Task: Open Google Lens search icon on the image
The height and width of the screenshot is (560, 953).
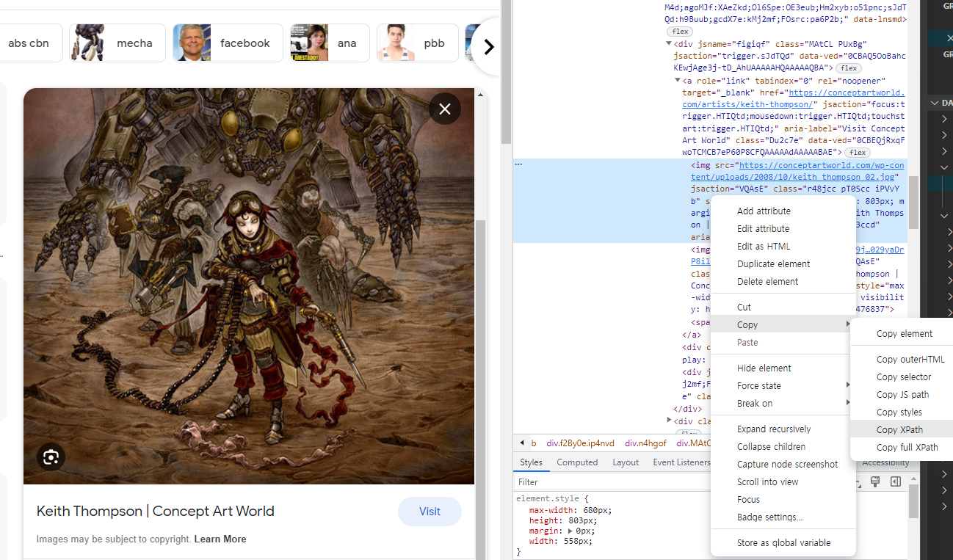Action: tap(51, 457)
